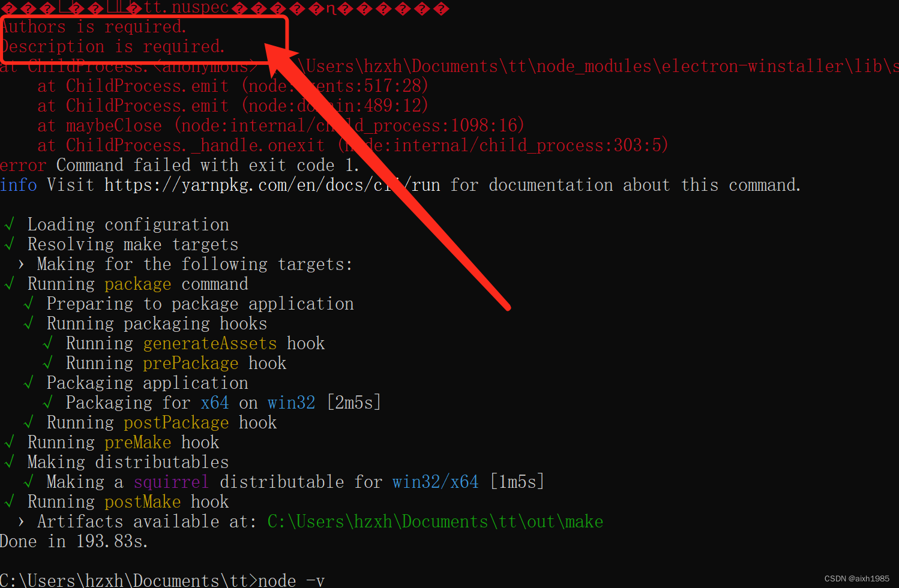
Task: Click the 'Description is required.' error line
Action: (x=113, y=46)
